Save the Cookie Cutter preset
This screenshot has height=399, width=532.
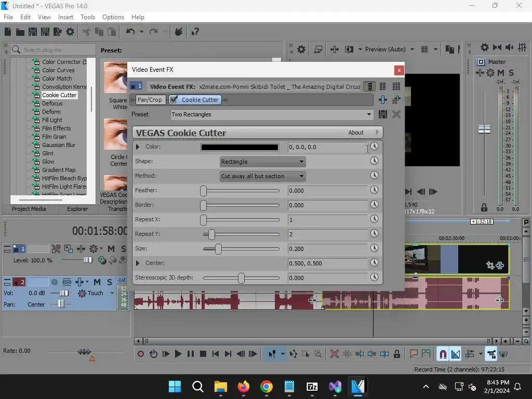coord(383,114)
